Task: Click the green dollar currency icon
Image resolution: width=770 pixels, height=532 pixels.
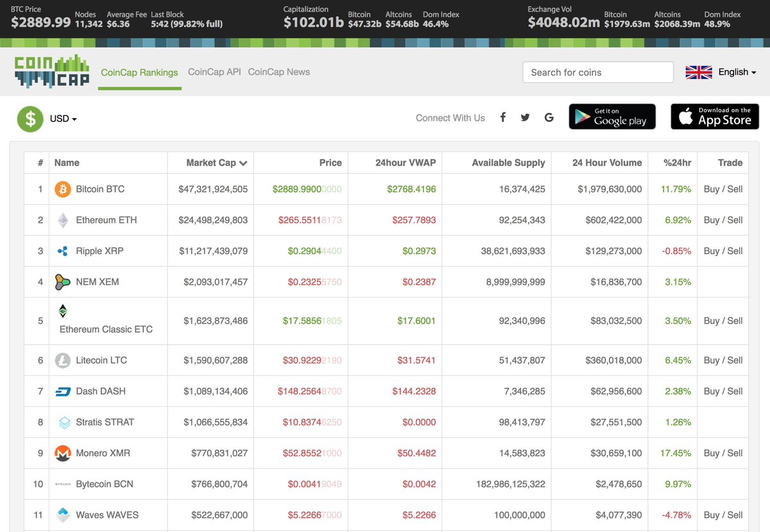Action: (x=30, y=119)
